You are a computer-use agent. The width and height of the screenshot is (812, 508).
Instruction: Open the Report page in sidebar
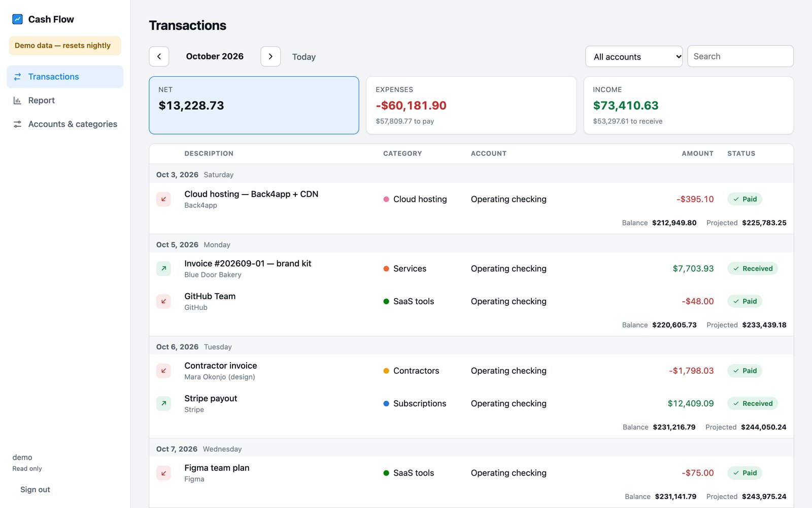coord(65,101)
